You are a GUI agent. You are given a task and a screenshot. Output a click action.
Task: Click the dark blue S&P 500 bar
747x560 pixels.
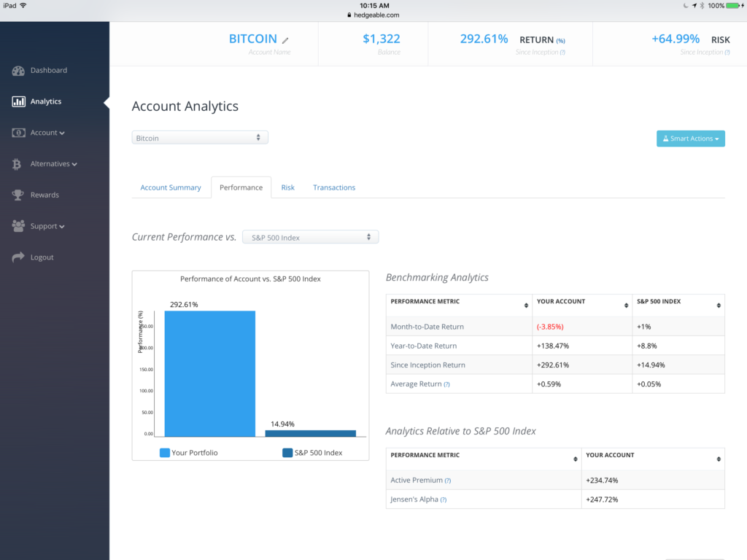[311, 433]
